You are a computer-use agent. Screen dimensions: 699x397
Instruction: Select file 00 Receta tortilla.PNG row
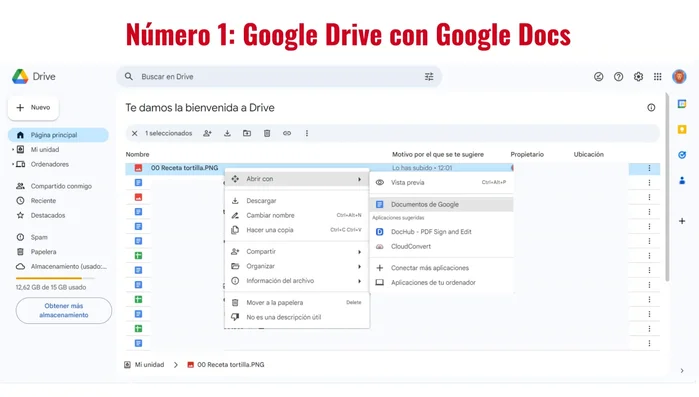tap(392, 168)
